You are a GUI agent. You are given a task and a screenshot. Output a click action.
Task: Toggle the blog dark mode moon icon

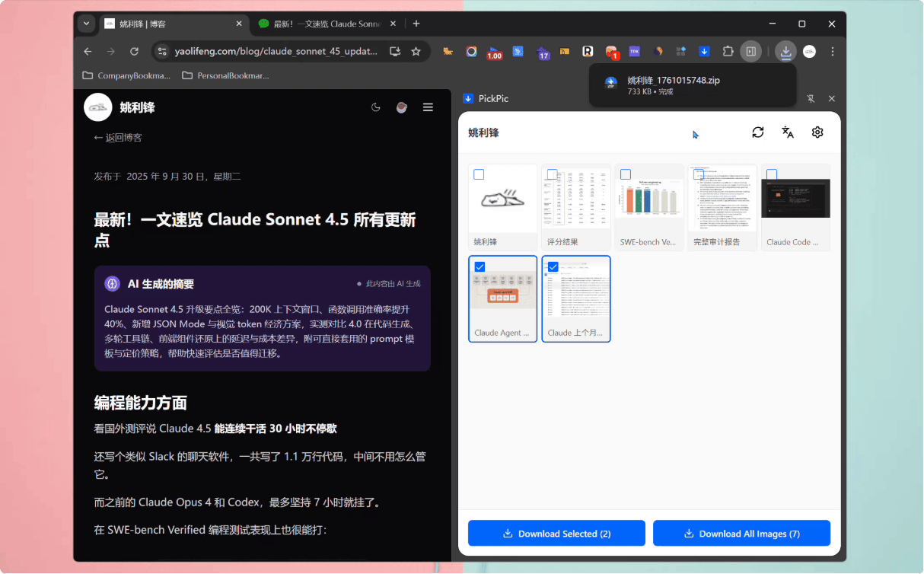pyautogui.click(x=375, y=107)
